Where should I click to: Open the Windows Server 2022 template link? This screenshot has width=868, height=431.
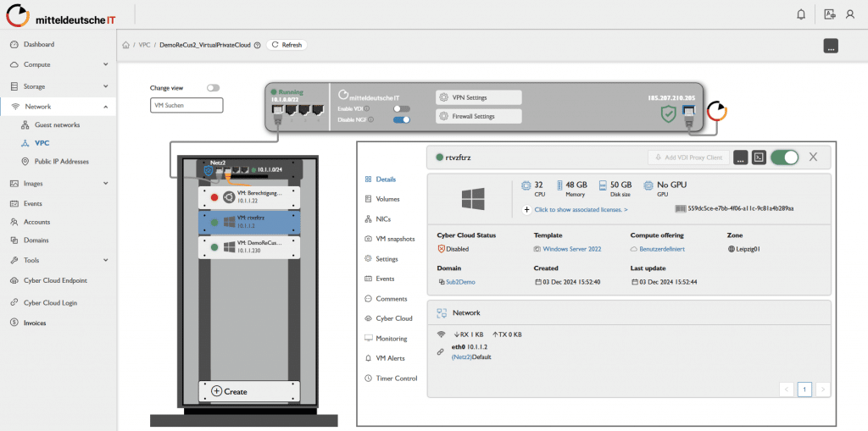coord(572,249)
